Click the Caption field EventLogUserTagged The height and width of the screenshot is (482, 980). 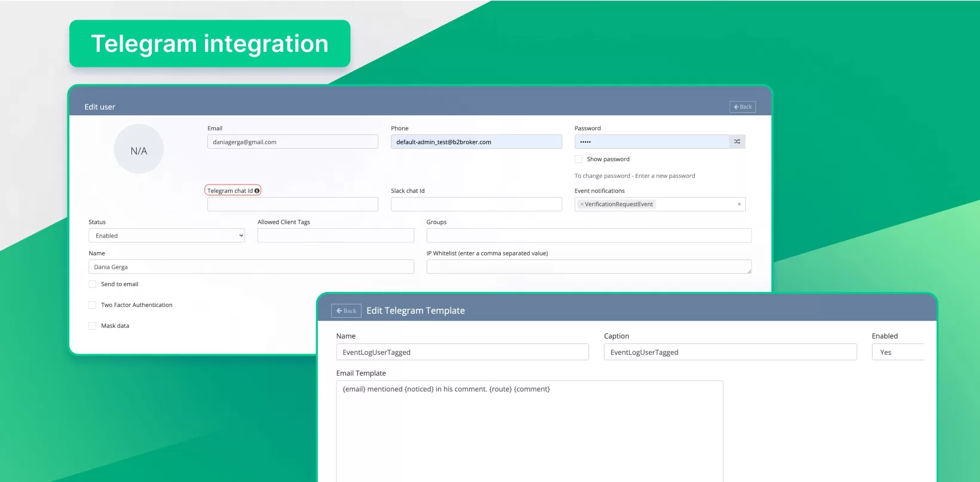(x=730, y=352)
